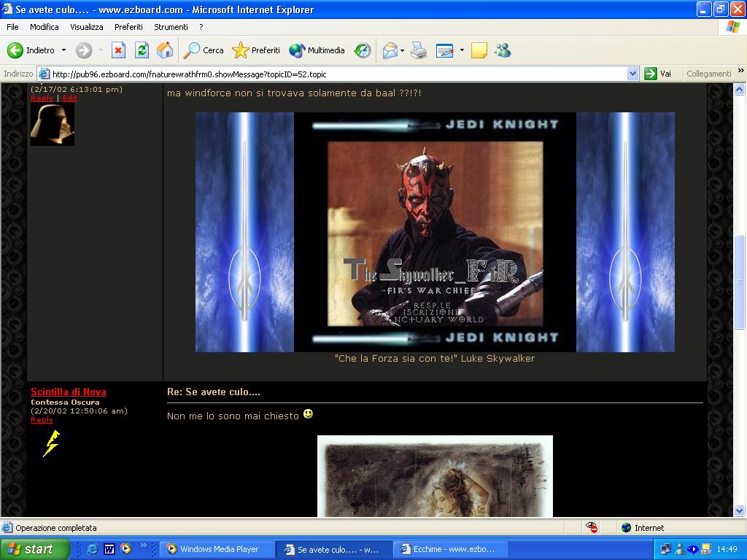The height and width of the screenshot is (560, 747).
Task: Open the ? help menu
Action: pyautogui.click(x=201, y=27)
